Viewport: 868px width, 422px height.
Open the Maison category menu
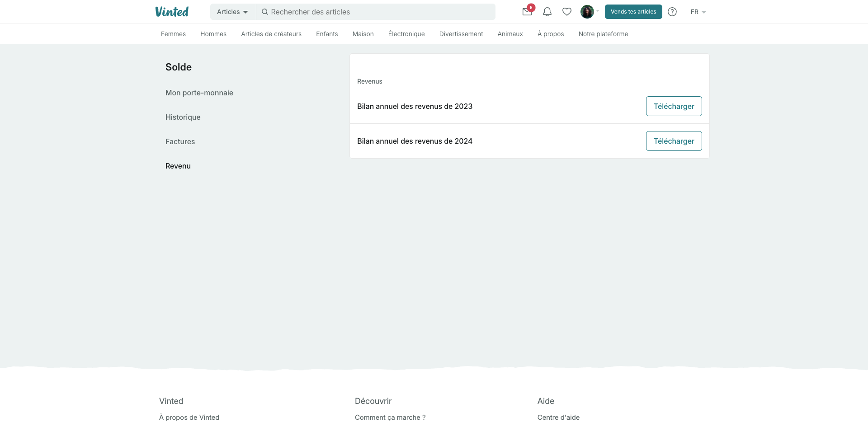coord(363,34)
